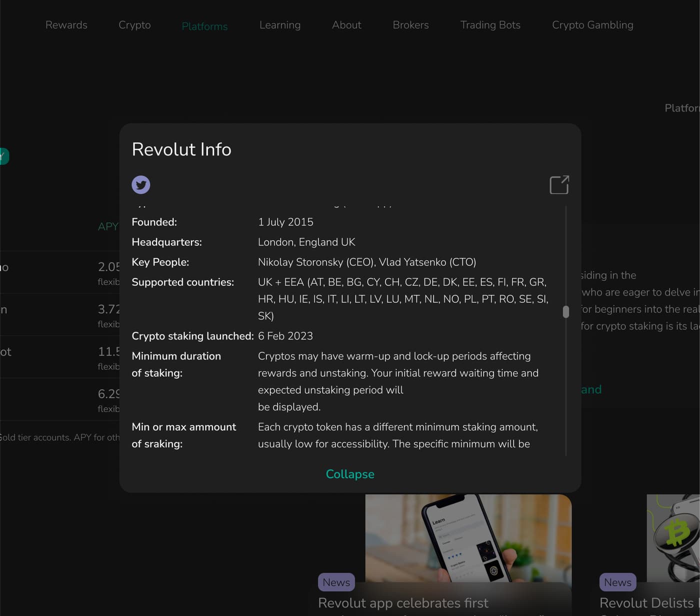The image size is (700, 616).
Task: Select the founded date '1 July 2015'
Action: (285, 222)
